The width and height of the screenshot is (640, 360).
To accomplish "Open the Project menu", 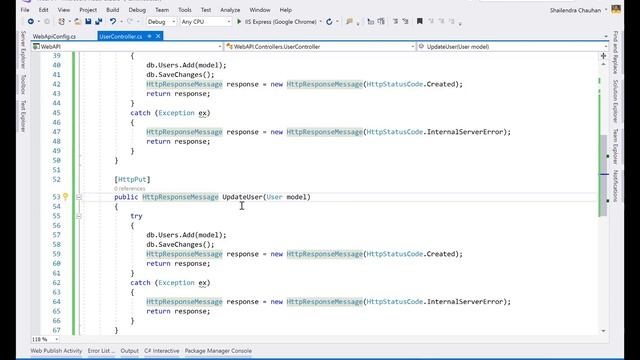I will pyautogui.click(x=88, y=10).
